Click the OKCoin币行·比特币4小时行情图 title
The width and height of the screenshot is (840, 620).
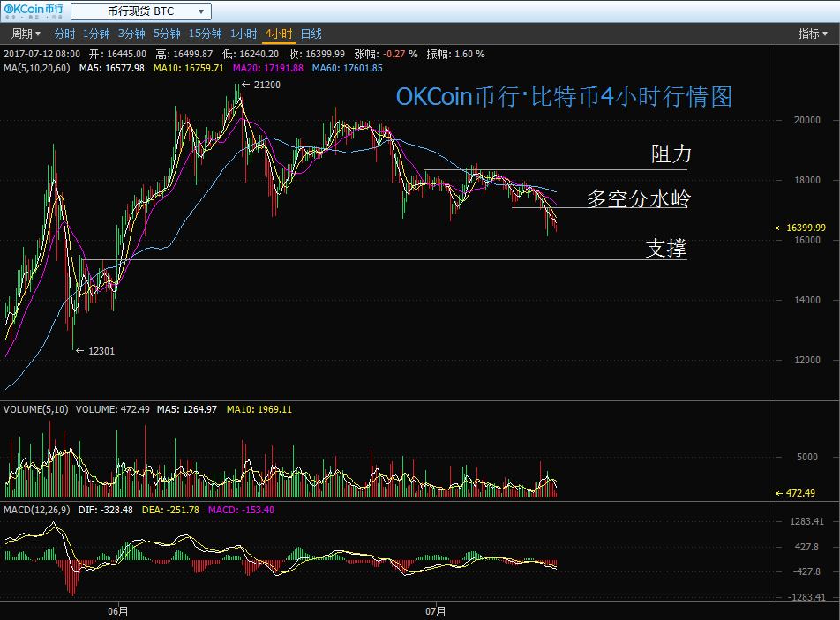point(564,97)
